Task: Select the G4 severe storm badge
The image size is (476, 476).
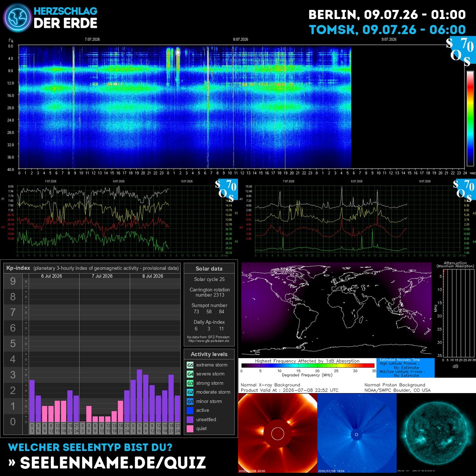Action: tap(190, 374)
